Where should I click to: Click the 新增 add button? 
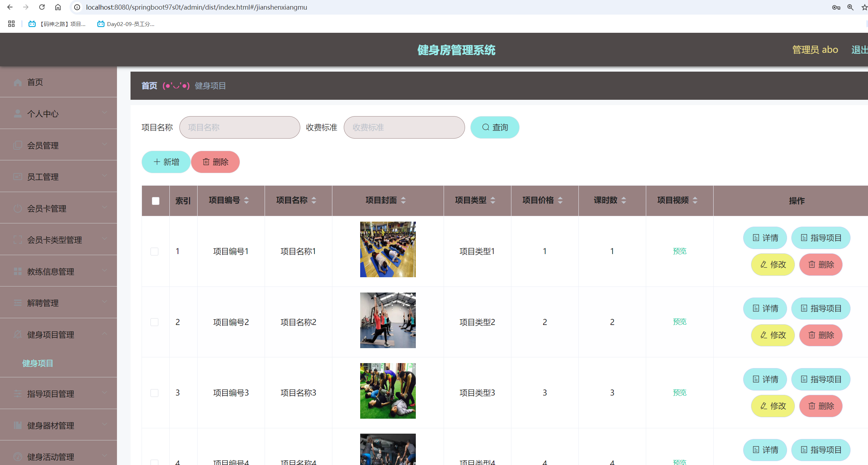(166, 162)
